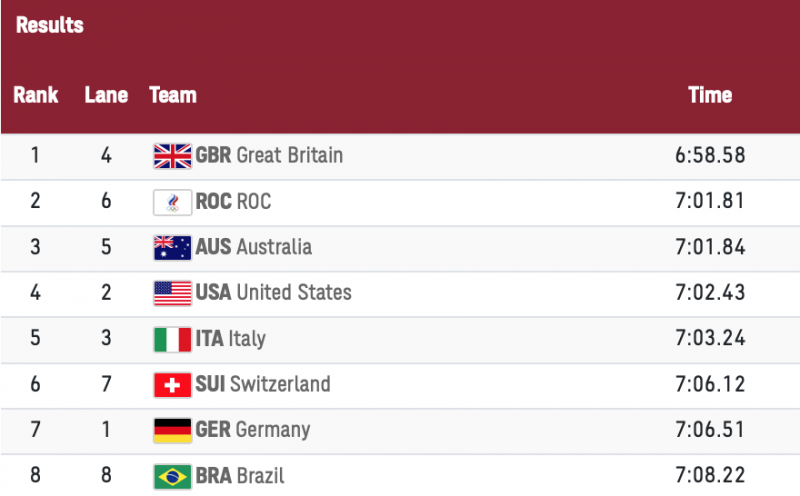This screenshot has width=800, height=496.
Task: Click the Germany flag icon
Action: [x=172, y=430]
